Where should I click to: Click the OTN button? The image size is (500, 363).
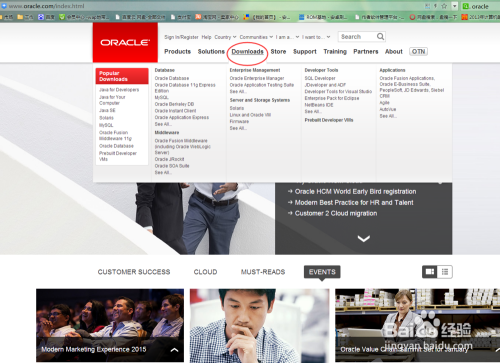(x=418, y=52)
